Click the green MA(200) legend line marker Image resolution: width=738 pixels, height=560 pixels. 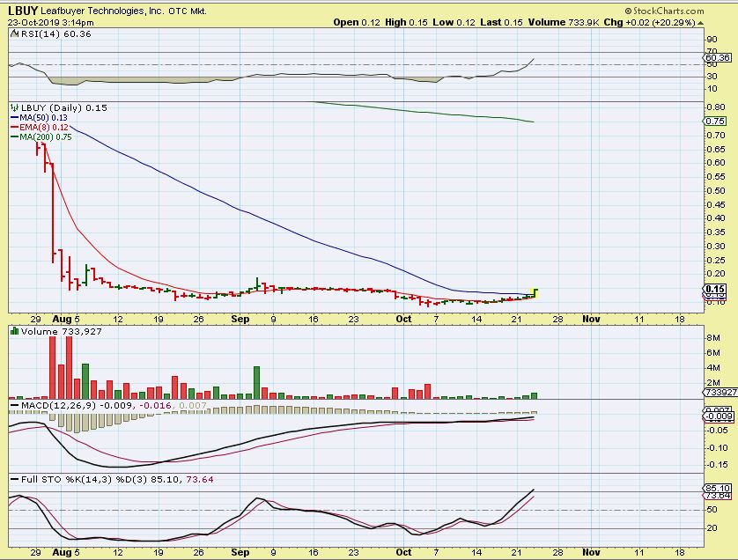[x=15, y=137]
